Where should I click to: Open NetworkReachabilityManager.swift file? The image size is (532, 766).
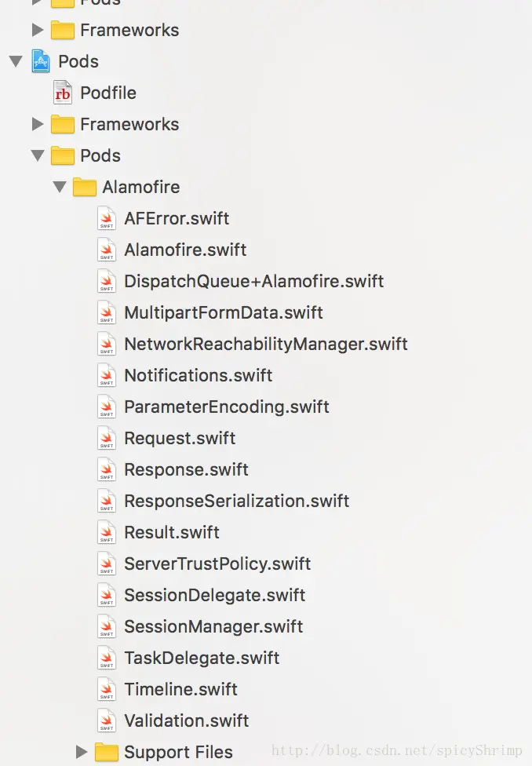[266, 344]
